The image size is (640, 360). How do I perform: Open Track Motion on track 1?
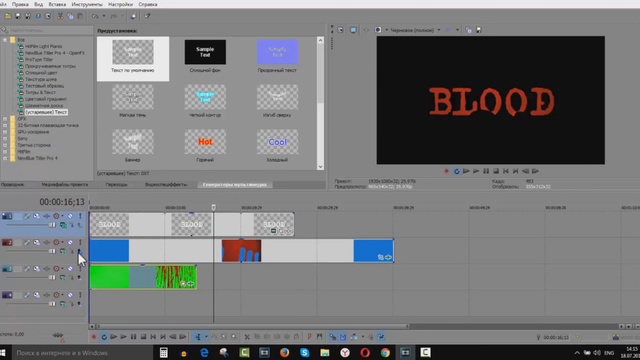(x=36, y=216)
